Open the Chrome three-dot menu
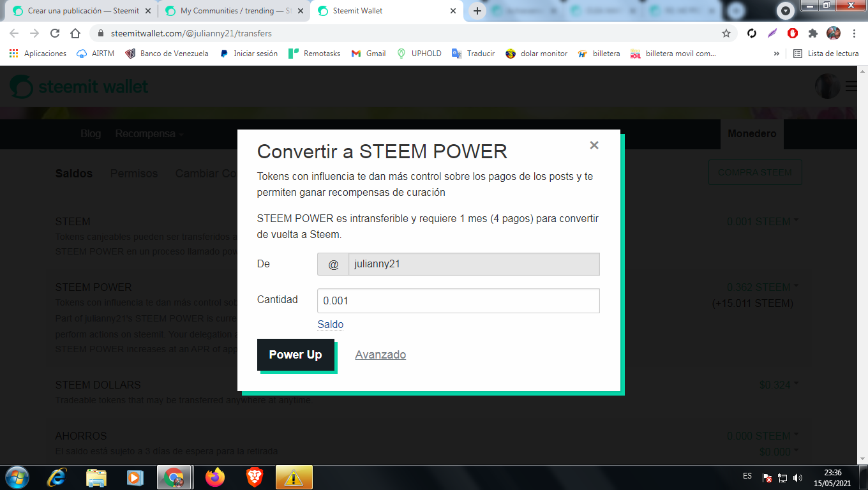Viewport: 868px width, 490px height. 855,33
